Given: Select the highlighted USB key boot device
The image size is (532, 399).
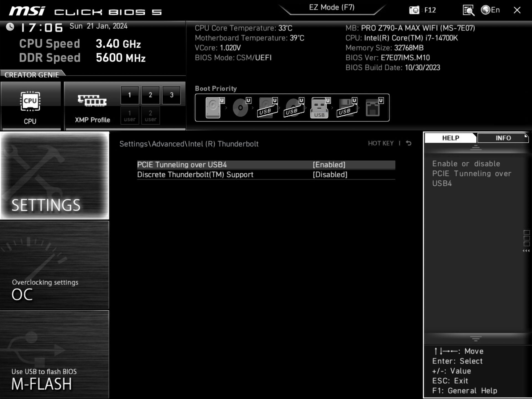Looking at the screenshot, I should tap(319, 108).
